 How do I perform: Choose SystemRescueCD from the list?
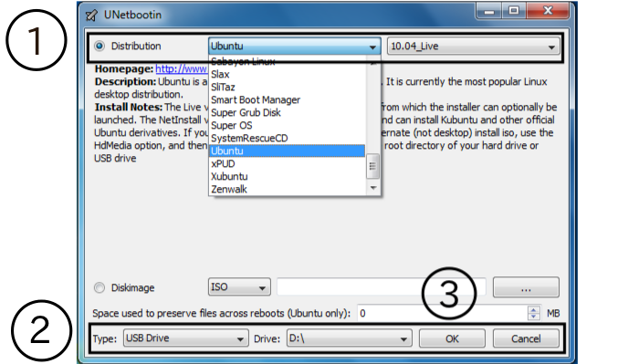pos(249,139)
